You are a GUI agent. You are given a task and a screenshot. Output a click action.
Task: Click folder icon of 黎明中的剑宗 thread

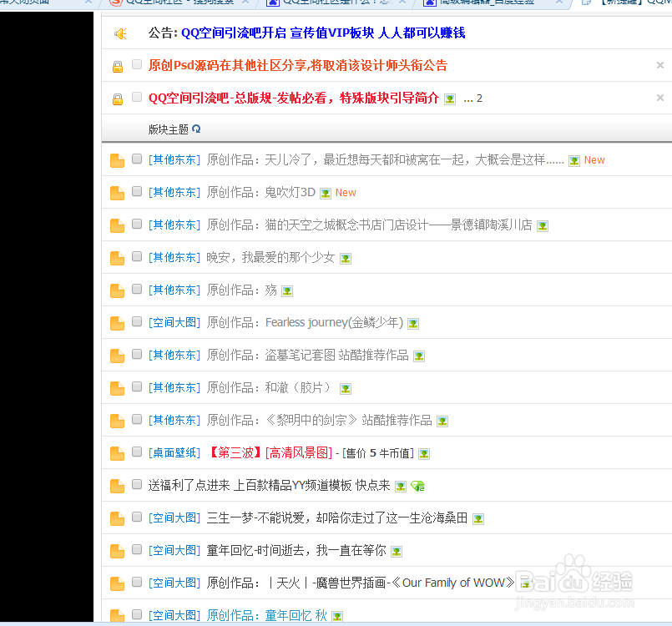click(x=117, y=421)
